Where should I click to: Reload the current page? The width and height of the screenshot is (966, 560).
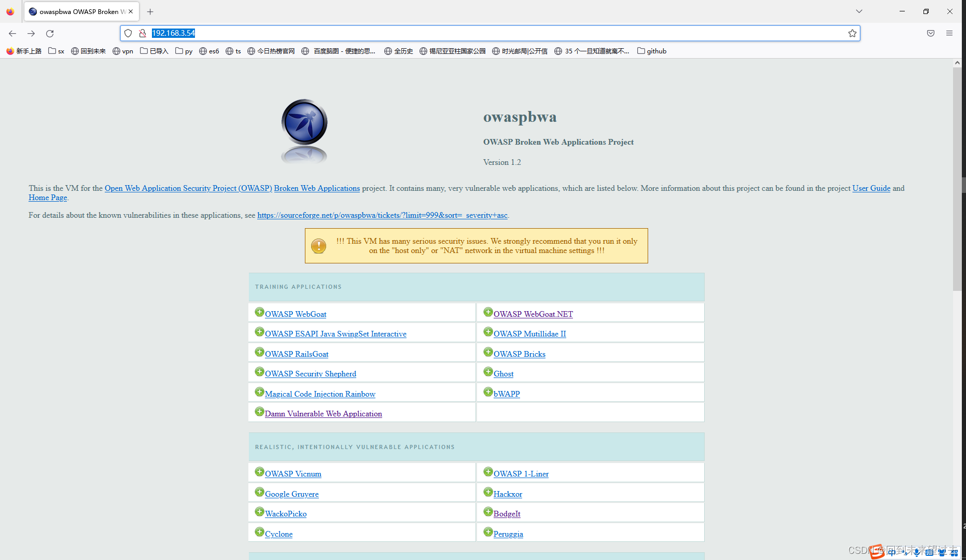(x=50, y=33)
